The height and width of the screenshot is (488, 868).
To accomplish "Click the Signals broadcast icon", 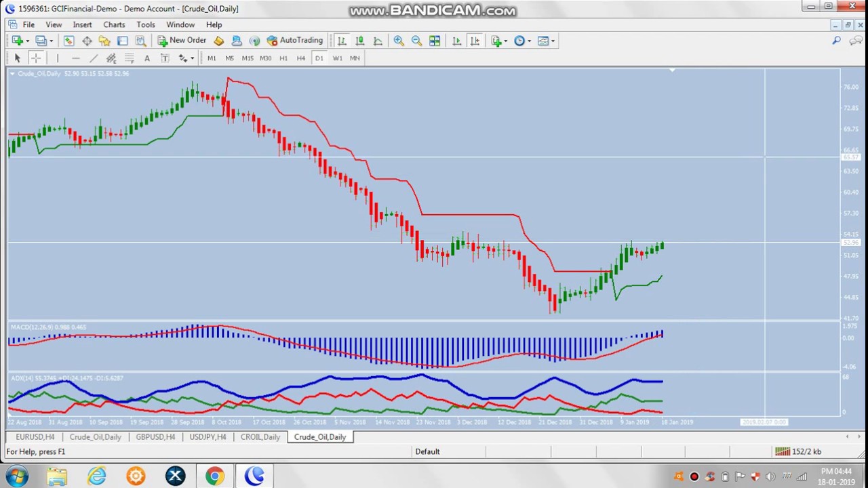I will tap(254, 41).
